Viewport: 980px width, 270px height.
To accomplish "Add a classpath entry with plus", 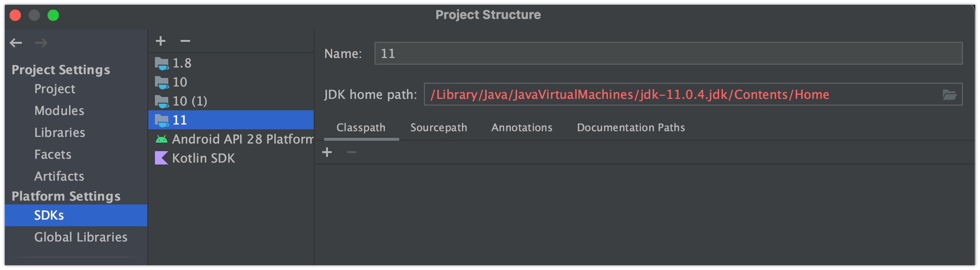I will 327,152.
